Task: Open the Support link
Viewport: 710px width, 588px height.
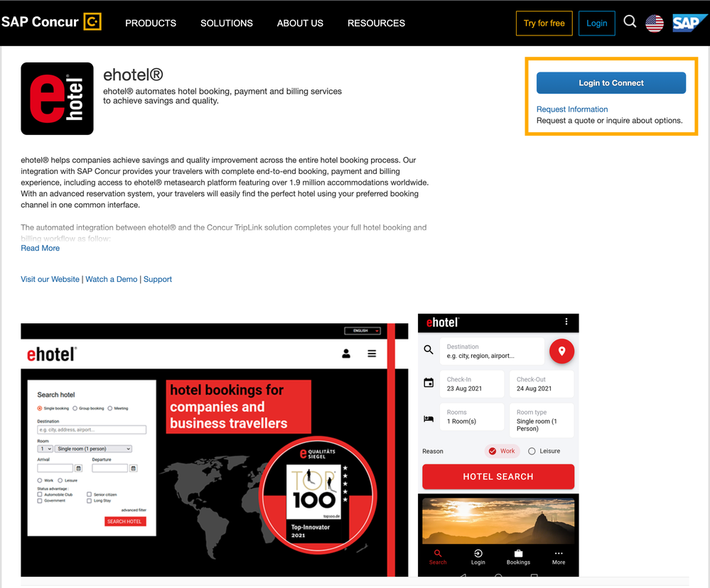Action: coord(158,279)
